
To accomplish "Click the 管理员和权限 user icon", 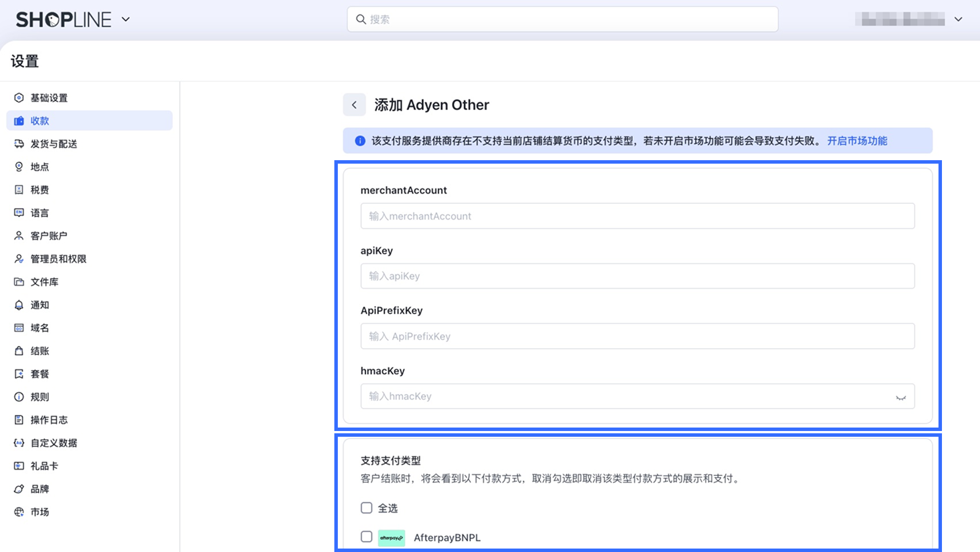I will pyautogui.click(x=19, y=259).
